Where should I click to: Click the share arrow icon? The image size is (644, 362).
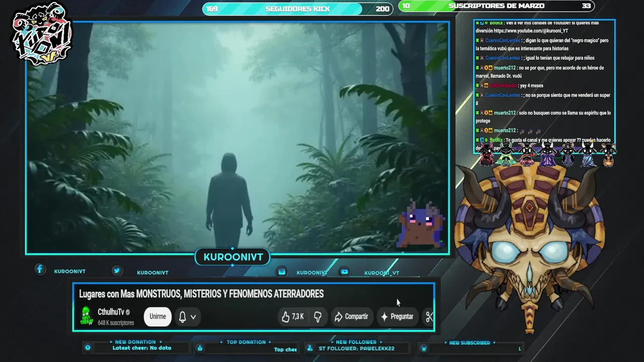click(339, 317)
